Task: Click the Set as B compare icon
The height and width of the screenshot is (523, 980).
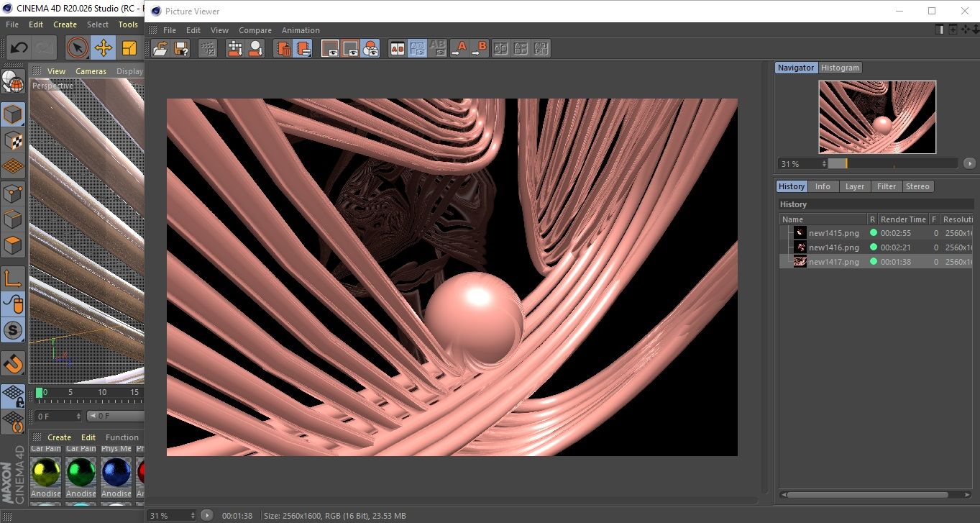Action: click(x=479, y=48)
